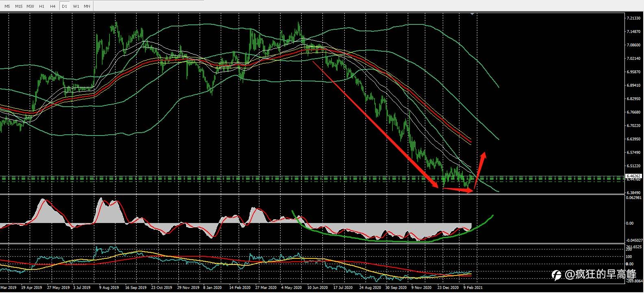This screenshot has width=644, height=293.
Task: Click the active D1 daily timeframe
Action: point(64,6)
